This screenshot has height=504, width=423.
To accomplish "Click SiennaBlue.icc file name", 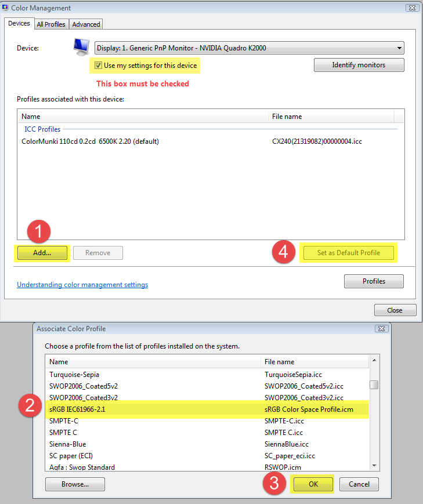I will 286,444.
